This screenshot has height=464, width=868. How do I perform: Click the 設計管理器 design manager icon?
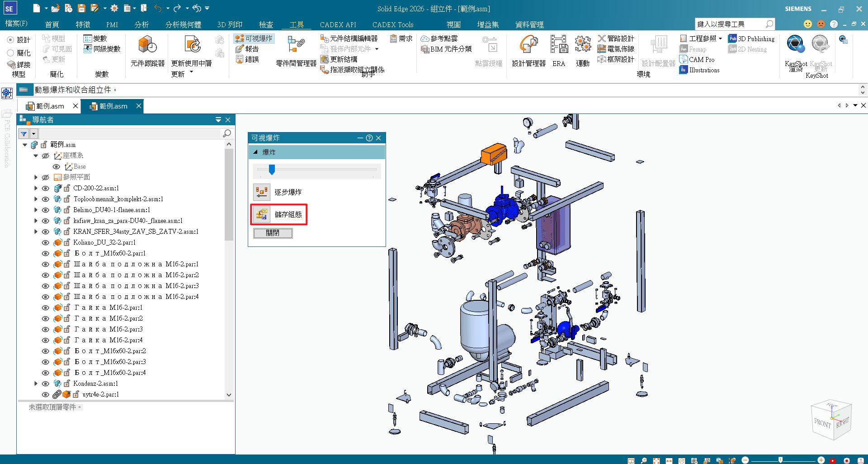(528, 45)
